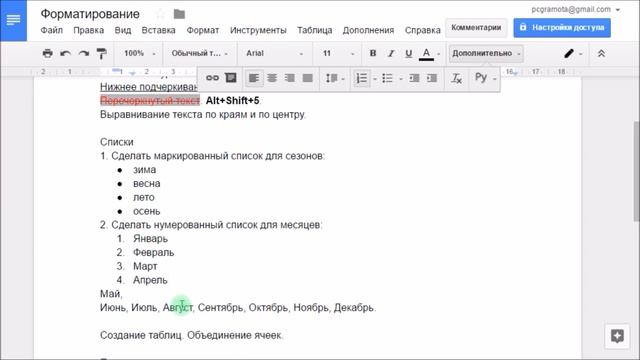Open the font size 11 dropdown
The width and height of the screenshot is (640, 360).
point(338,53)
